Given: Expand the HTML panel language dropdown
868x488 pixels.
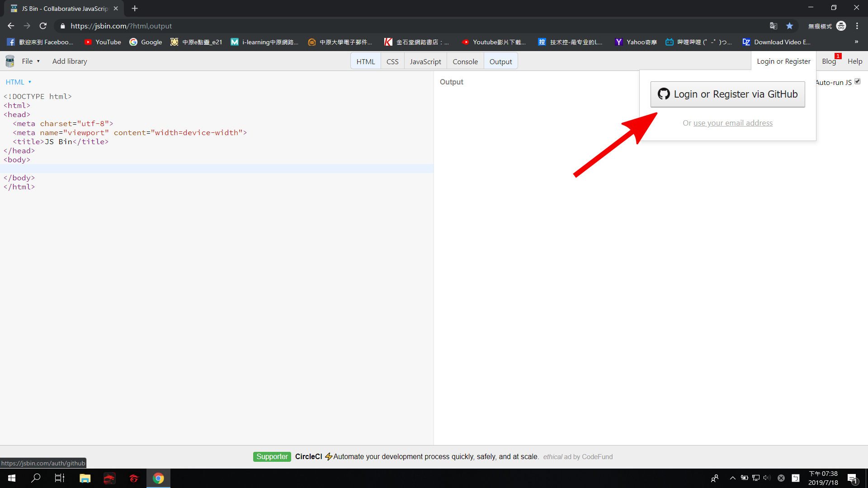Looking at the screenshot, I should 18,82.
